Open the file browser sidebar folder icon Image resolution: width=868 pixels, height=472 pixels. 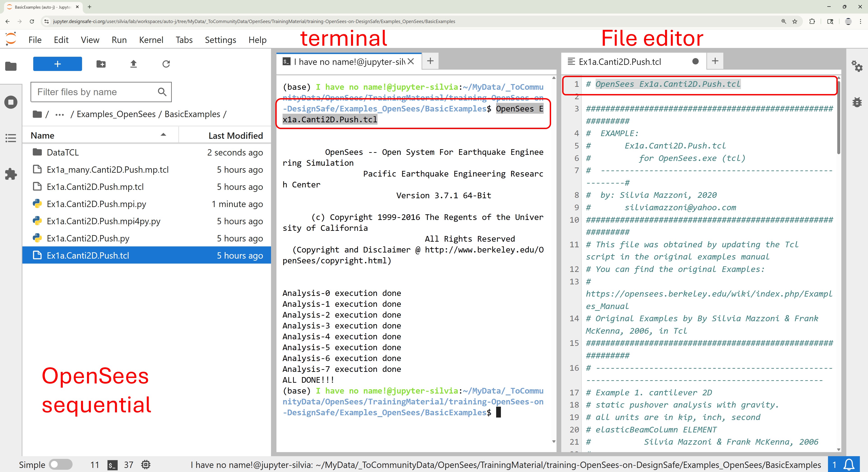click(11, 66)
